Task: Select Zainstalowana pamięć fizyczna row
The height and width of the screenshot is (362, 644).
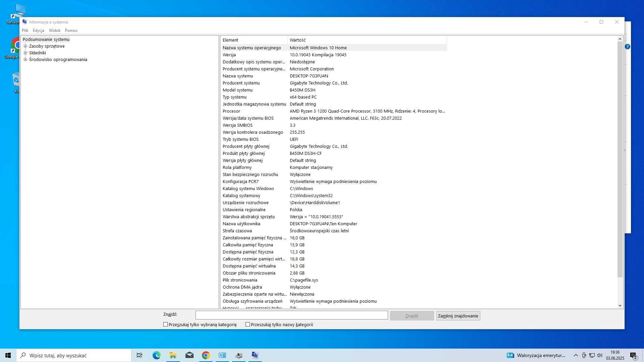Action: tap(334, 238)
